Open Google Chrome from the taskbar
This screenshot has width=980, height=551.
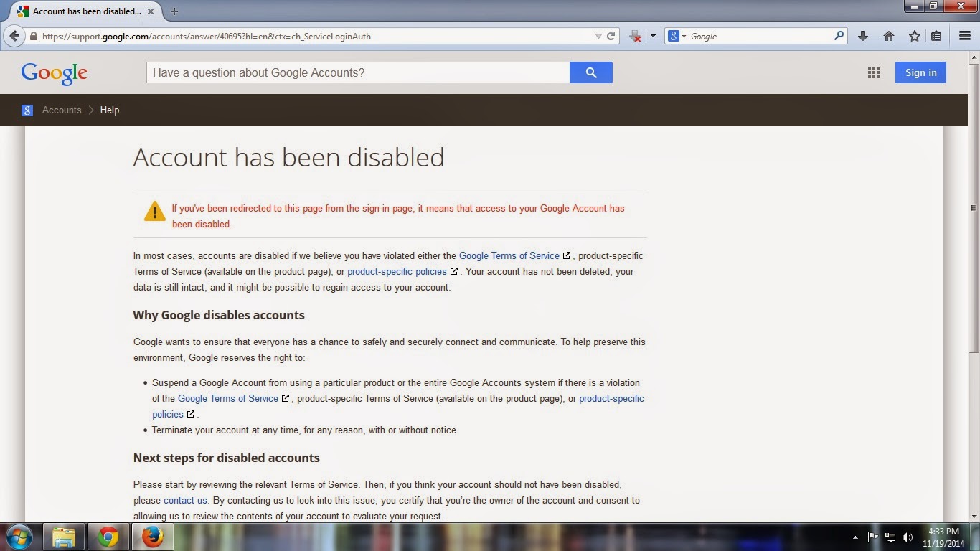tap(108, 537)
